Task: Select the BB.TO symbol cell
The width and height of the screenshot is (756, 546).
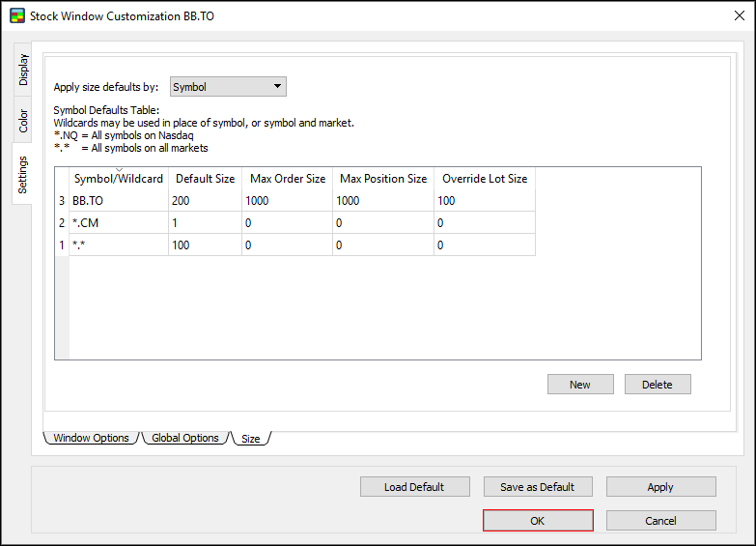Action: tap(119, 201)
